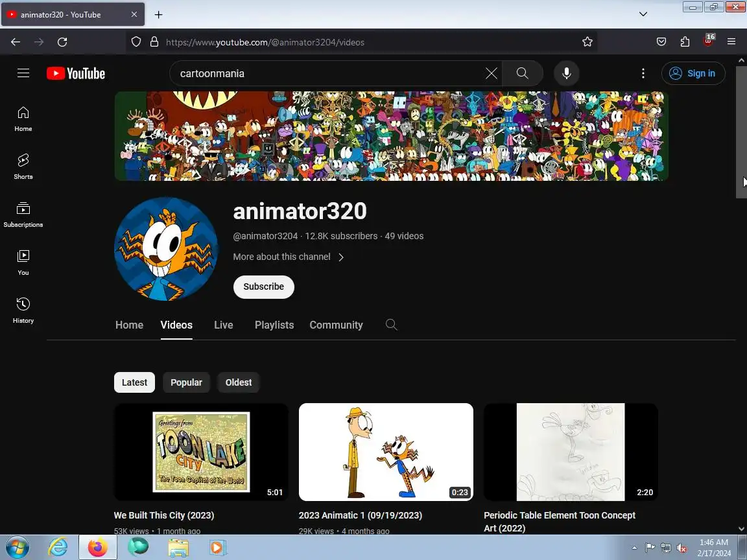Viewport: 747px width, 560px height.
Task: Click the muted volume tray icon
Action: 682,548
